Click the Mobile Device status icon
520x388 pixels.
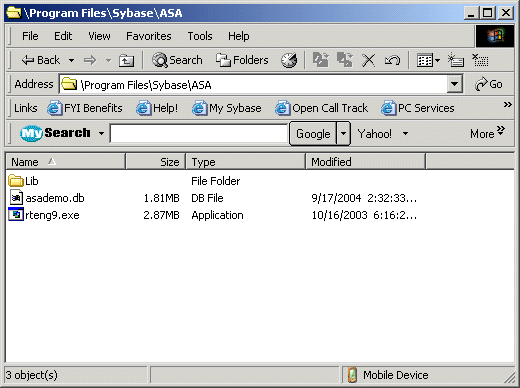pos(352,375)
